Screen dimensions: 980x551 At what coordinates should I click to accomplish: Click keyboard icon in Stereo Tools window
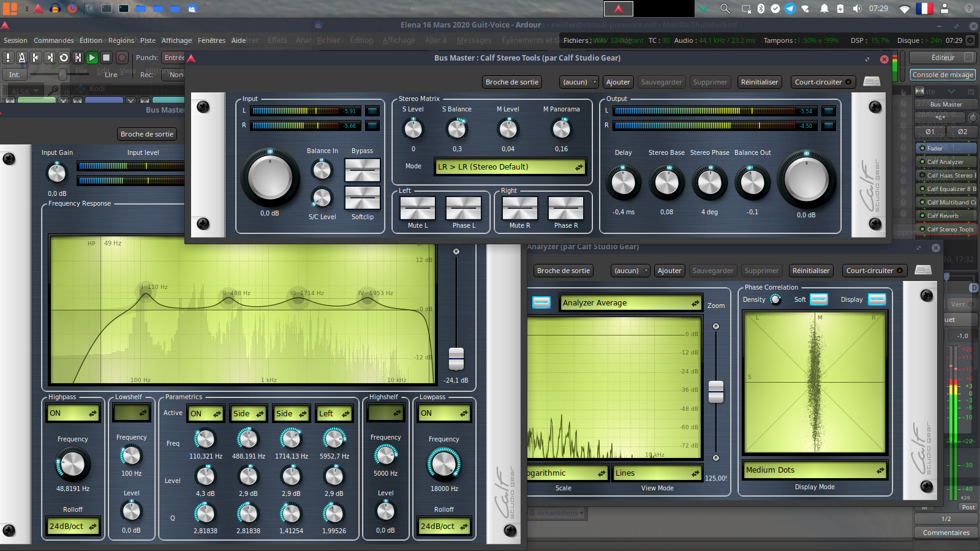click(871, 81)
